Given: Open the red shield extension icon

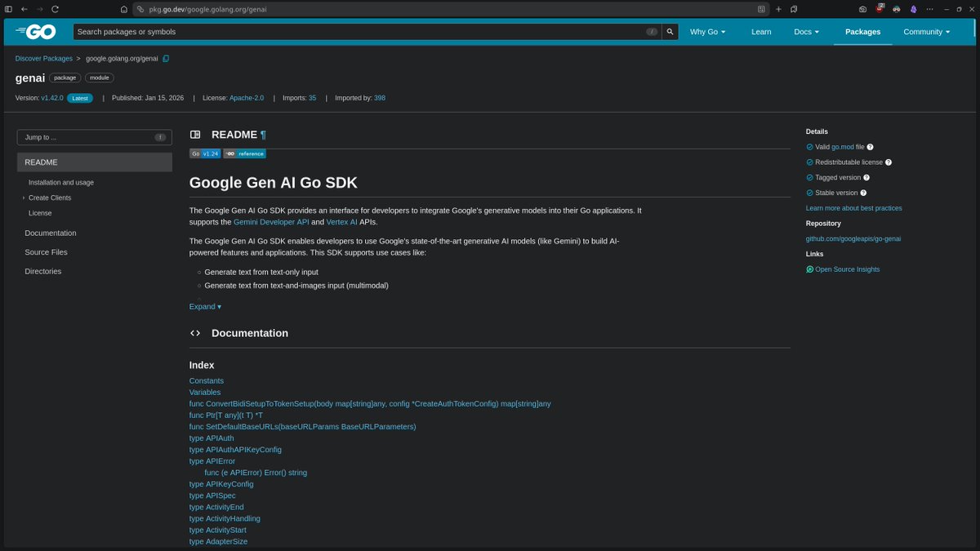Looking at the screenshot, I should (880, 9).
